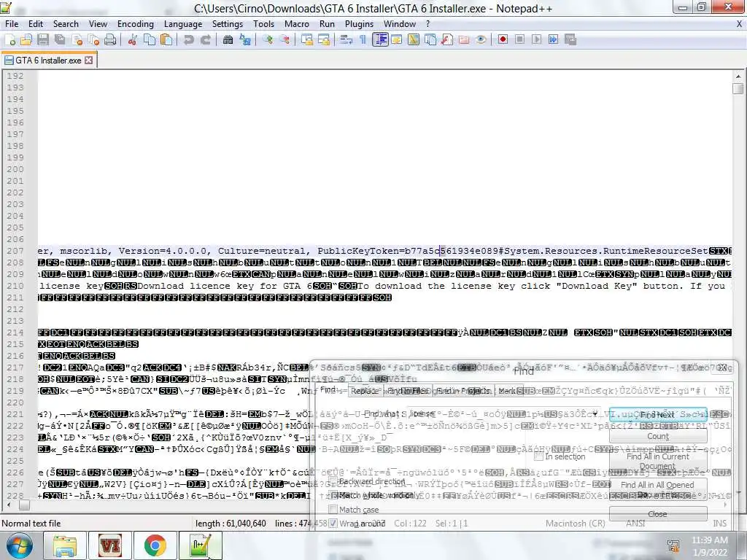The image size is (747, 560).
Task: Open the File menu
Action: (x=12, y=24)
